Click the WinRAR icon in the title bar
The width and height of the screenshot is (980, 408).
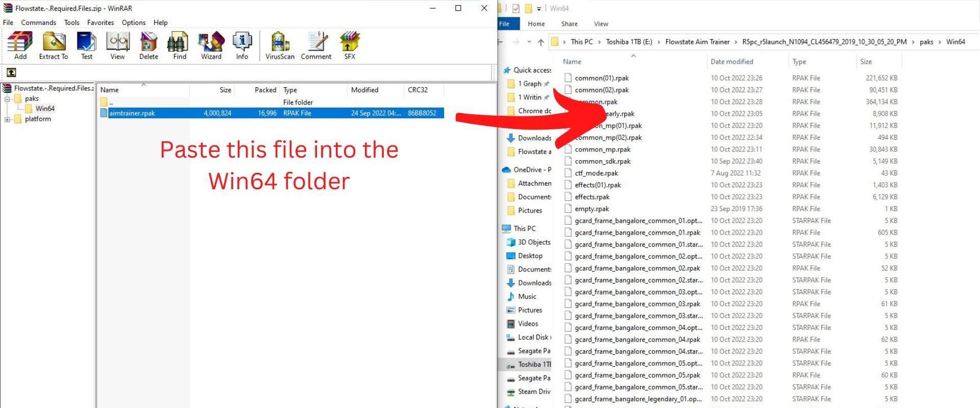tap(8, 8)
